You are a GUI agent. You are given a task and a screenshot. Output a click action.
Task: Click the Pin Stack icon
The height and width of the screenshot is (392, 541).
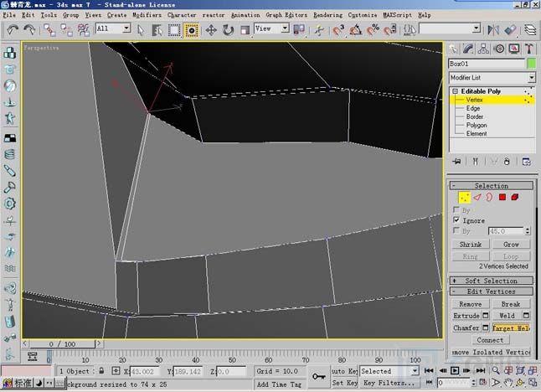click(456, 162)
